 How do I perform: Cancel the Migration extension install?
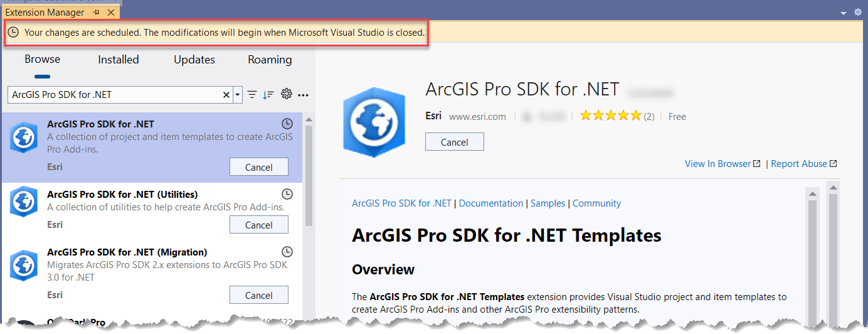259,295
